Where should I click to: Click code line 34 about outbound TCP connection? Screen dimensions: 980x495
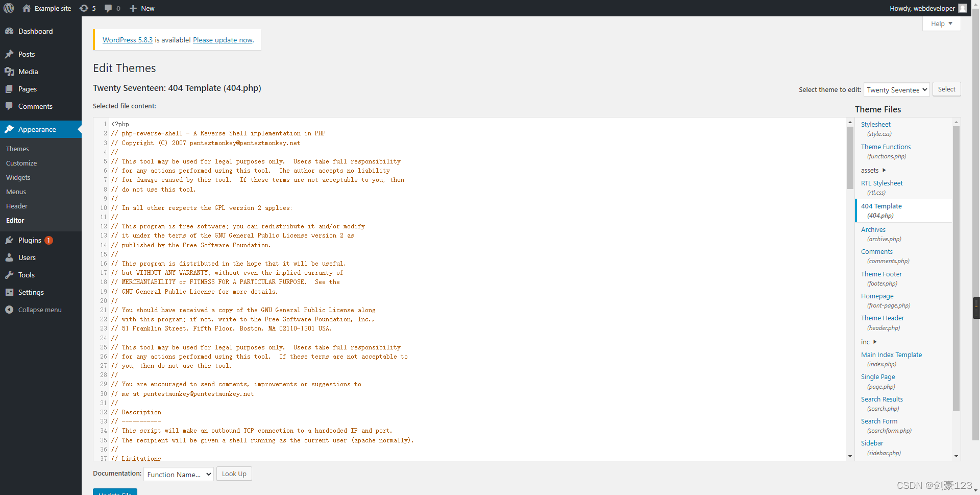(252, 431)
